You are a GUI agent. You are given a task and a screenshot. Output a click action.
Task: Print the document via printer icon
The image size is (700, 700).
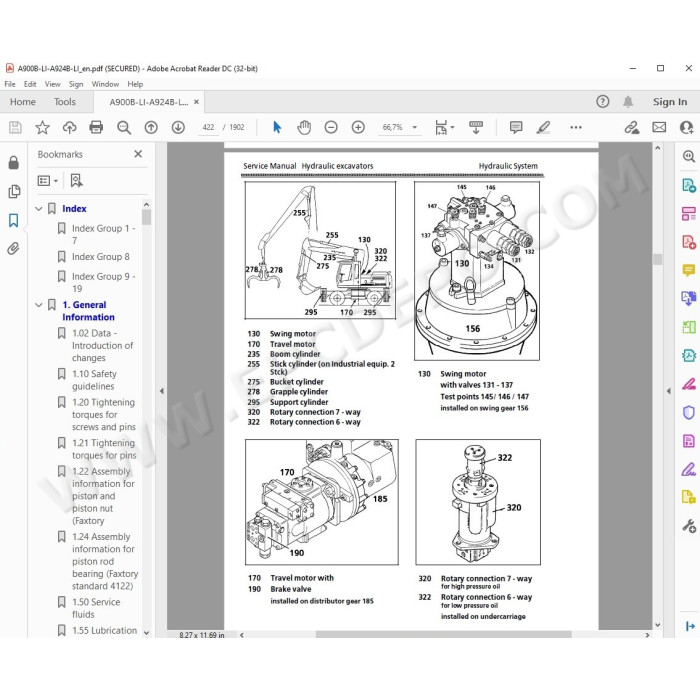pos(96,128)
